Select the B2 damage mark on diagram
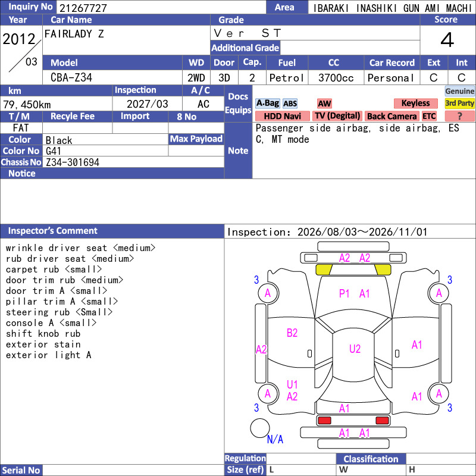This screenshot has height=476, width=476. coord(292,333)
